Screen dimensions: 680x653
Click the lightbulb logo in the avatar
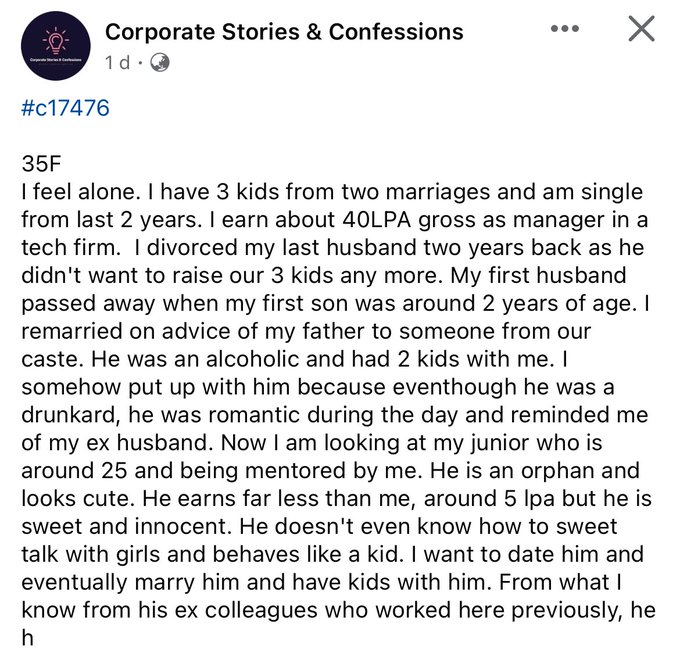coord(56,41)
